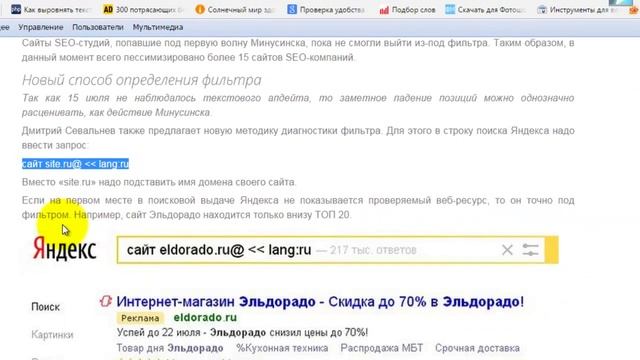Open the search settings sliders icon

pyautogui.click(x=530, y=250)
